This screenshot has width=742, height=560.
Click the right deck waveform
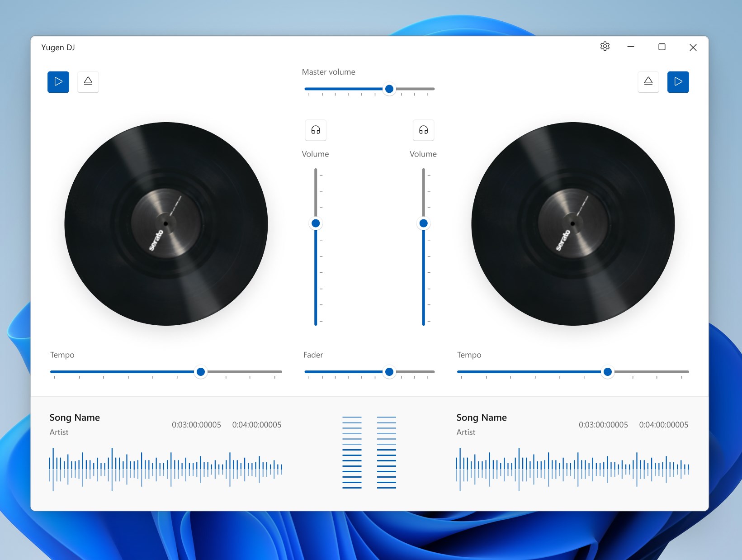click(x=572, y=469)
